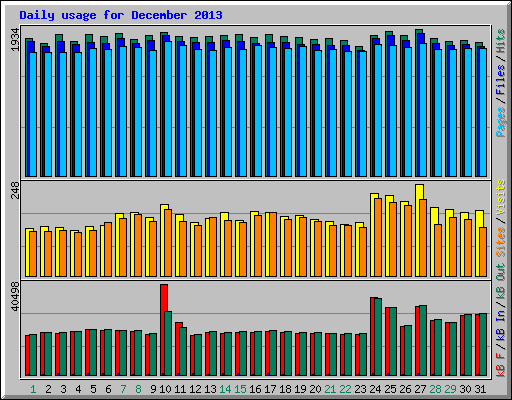Click the 1934 axis value on the top chart
This screenshot has height=400, width=512.
(15, 40)
